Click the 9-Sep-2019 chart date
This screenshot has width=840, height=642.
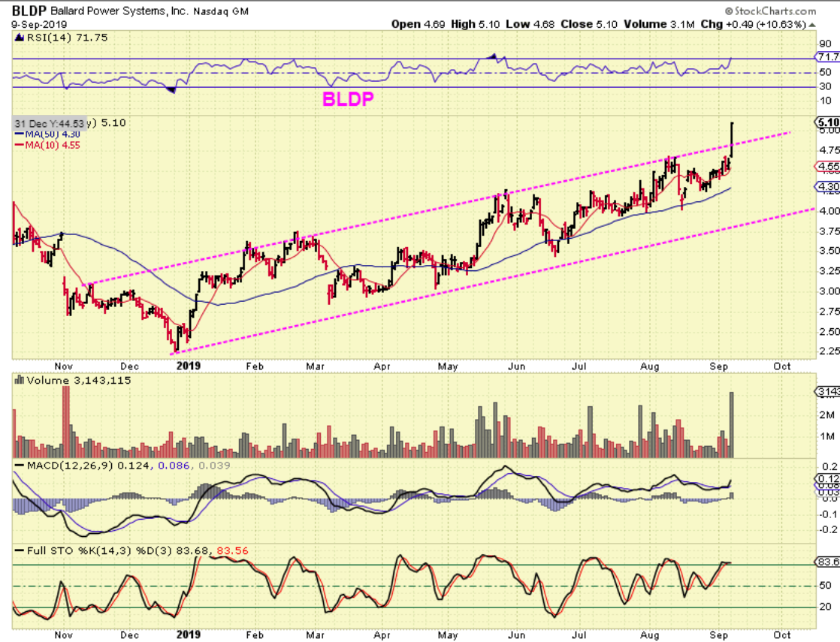[39, 25]
